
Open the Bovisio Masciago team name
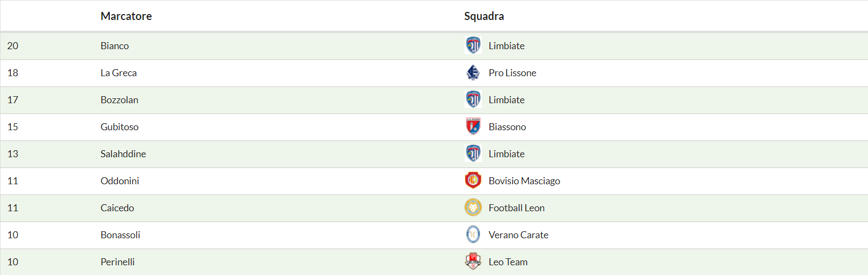[524, 181]
